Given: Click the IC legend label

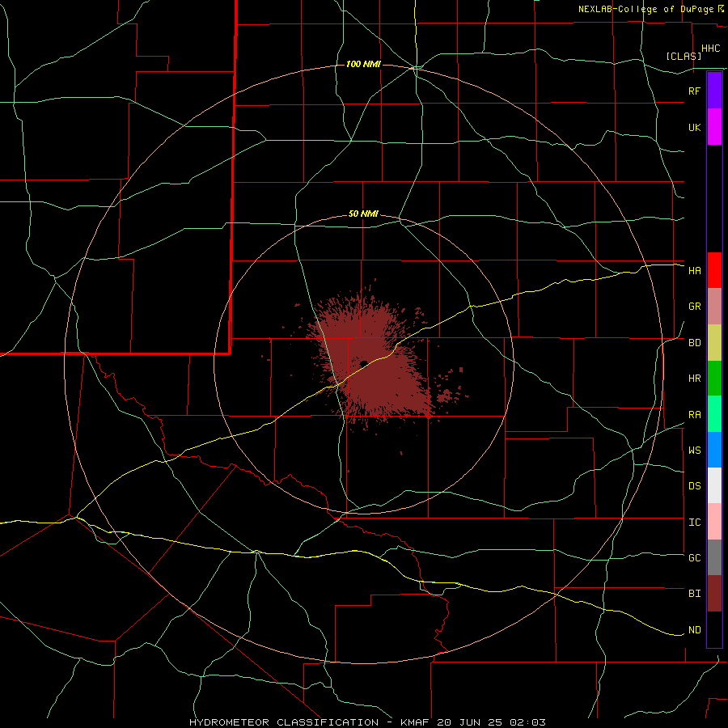Looking at the screenshot, I should coord(694,523).
